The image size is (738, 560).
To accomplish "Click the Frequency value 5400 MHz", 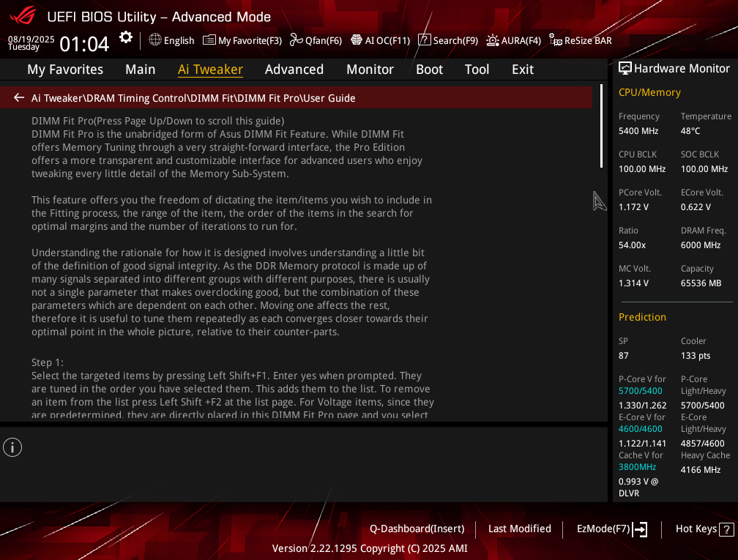I will pyautogui.click(x=638, y=131).
